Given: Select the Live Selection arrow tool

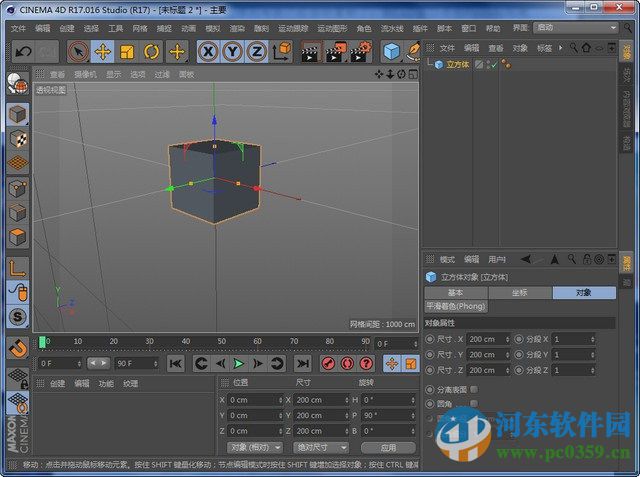Looking at the screenshot, I should click(78, 52).
